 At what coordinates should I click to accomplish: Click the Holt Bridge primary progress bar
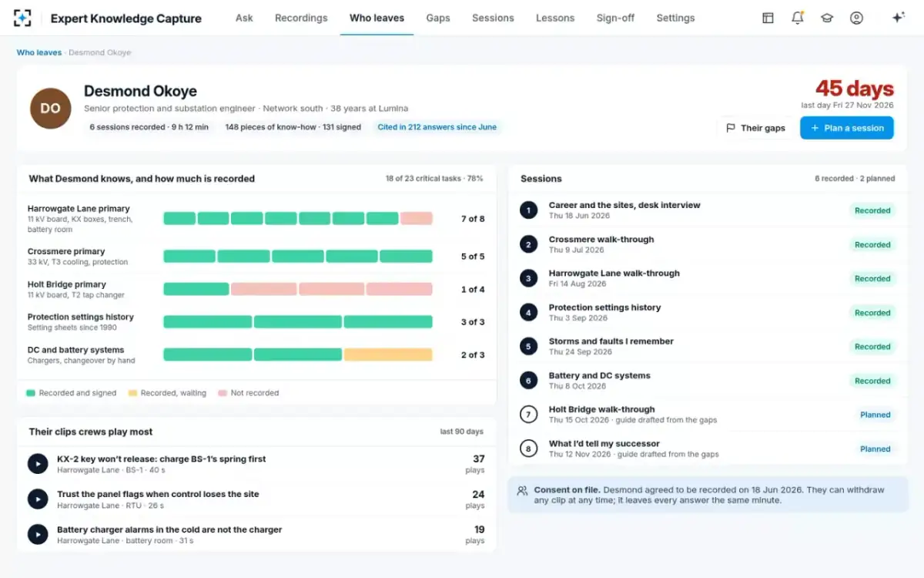pyautogui.click(x=298, y=289)
